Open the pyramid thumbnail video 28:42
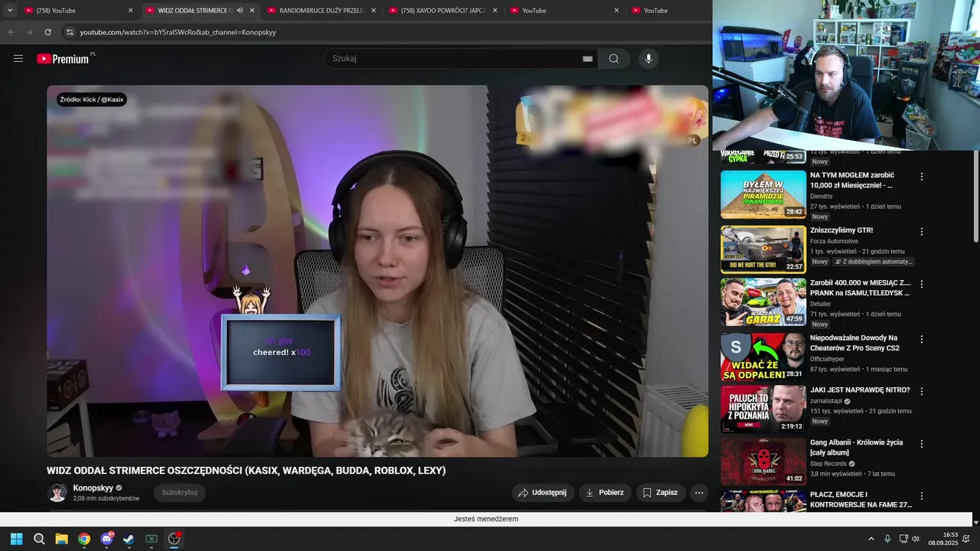The height and width of the screenshot is (551, 980). pos(763,194)
